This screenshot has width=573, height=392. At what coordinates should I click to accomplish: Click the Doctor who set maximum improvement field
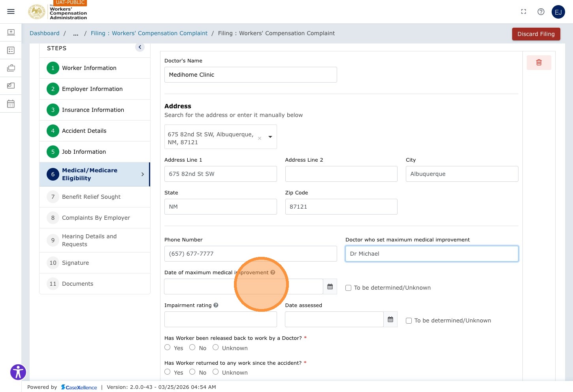click(x=432, y=254)
